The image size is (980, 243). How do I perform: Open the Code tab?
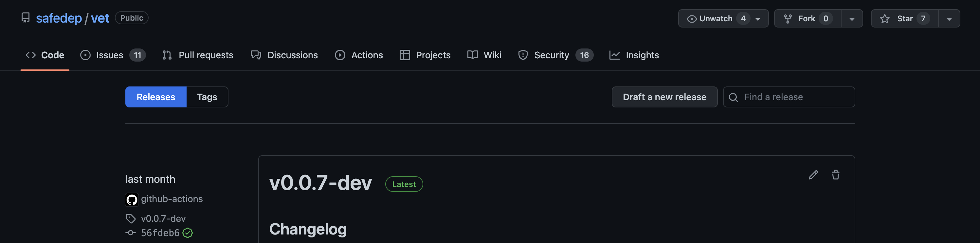point(45,55)
